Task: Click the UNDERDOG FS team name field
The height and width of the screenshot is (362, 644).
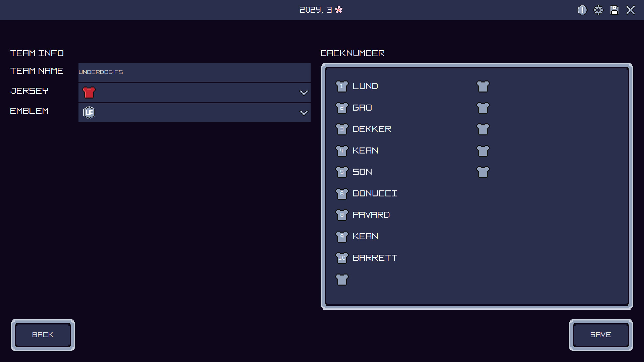Action: [194, 72]
